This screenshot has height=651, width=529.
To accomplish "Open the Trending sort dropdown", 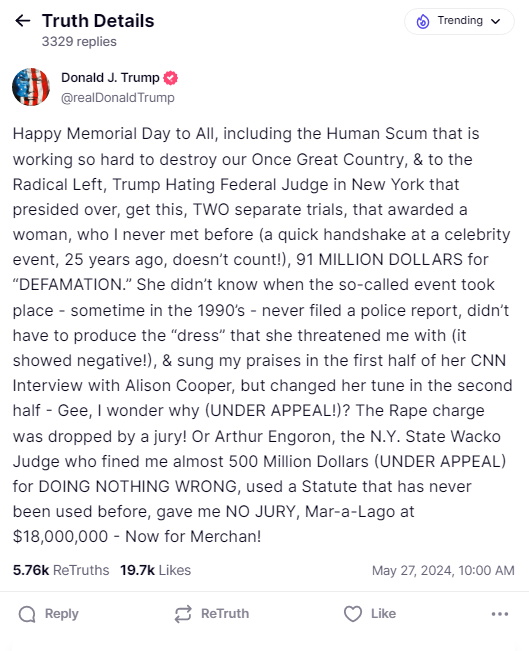I will 459,21.
